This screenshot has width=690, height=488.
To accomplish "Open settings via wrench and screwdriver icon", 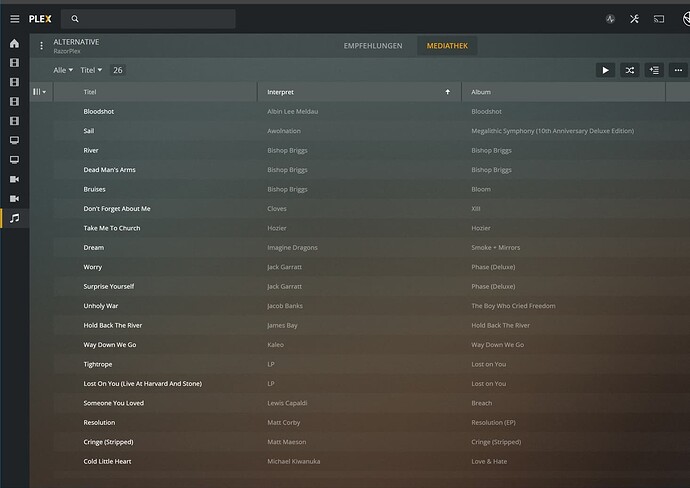I will (x=634, y=19).
